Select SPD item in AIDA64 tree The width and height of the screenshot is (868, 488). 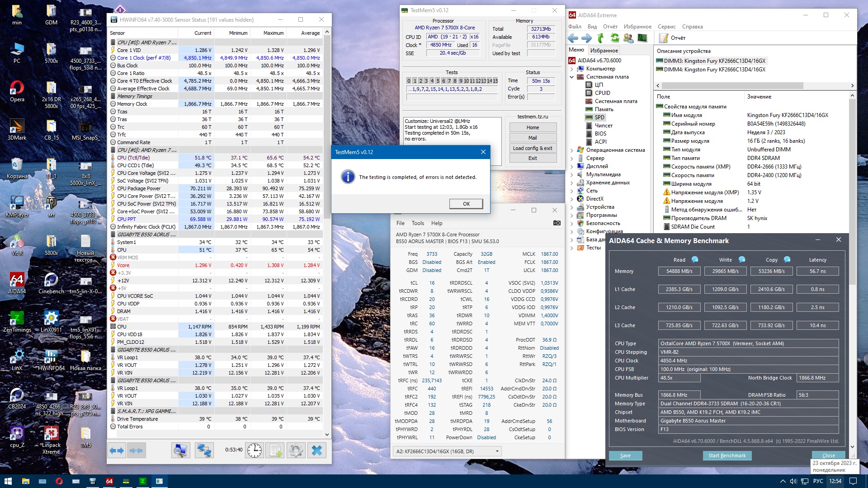599,117
